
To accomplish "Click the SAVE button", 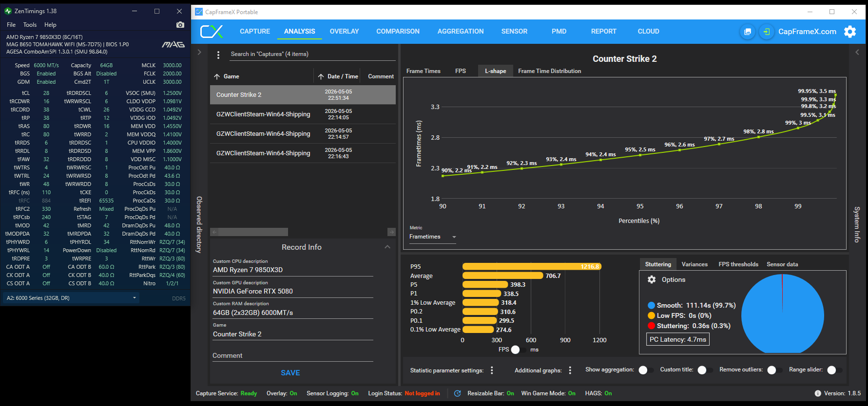I will click(x=290, y=373).
